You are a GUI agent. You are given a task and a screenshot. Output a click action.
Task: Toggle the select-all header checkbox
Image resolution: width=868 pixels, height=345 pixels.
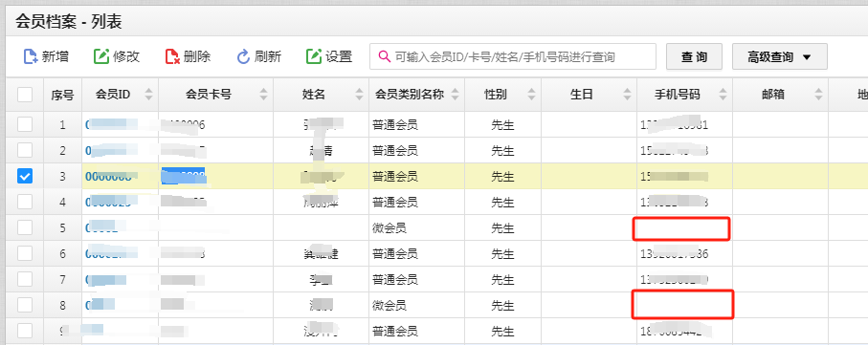(25, 95)
